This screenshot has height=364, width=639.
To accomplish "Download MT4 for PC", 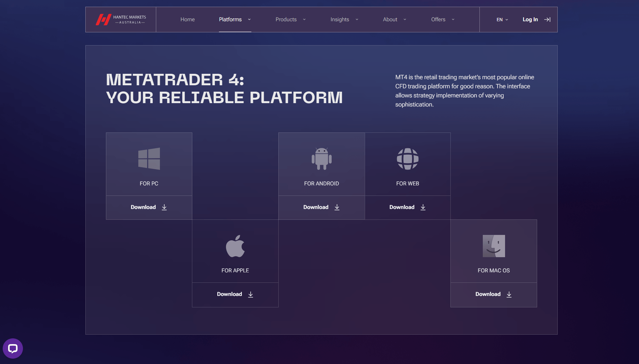I will [149, 207].
